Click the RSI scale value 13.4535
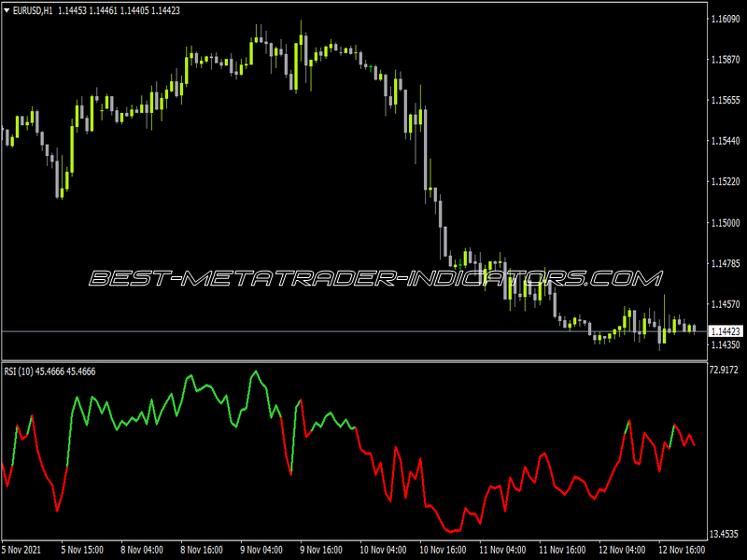Image resolution: width=747 pixels, height=560 pixels. 724,534
